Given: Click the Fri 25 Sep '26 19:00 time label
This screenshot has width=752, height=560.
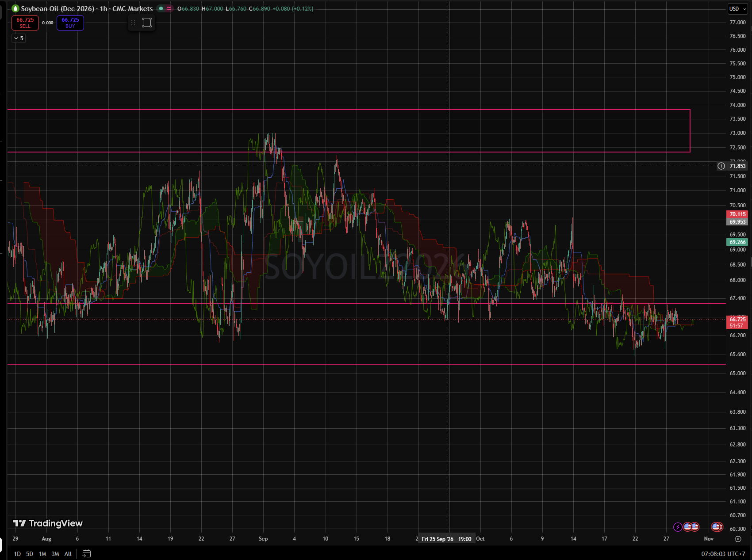Looking at the screenshot, I should pyautogui.click(x=447, y=539).
